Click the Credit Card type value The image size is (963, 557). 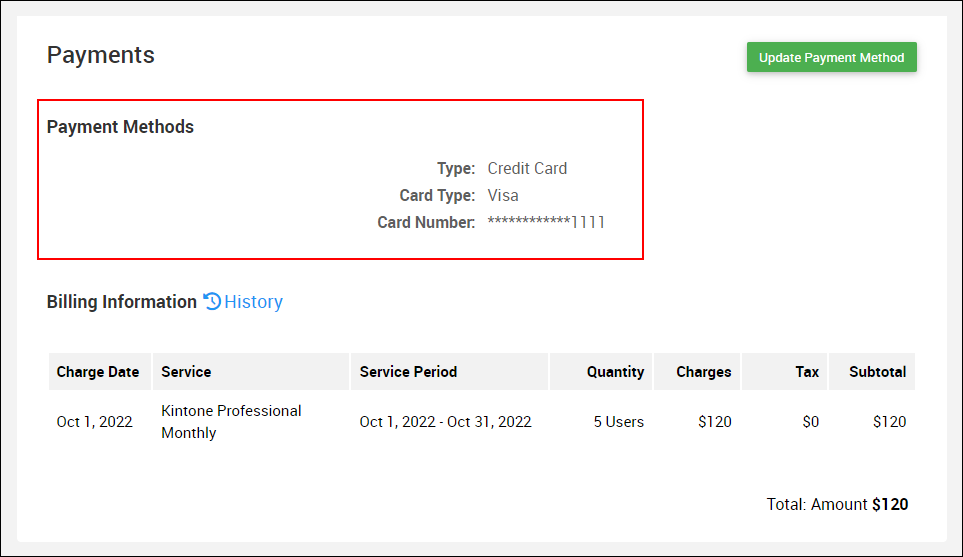tap(527, 168)
